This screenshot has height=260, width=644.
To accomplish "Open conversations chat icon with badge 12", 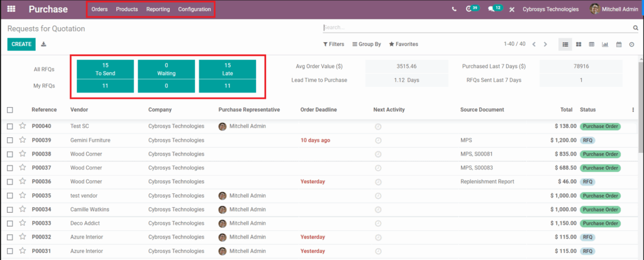I will pos(494,9).
